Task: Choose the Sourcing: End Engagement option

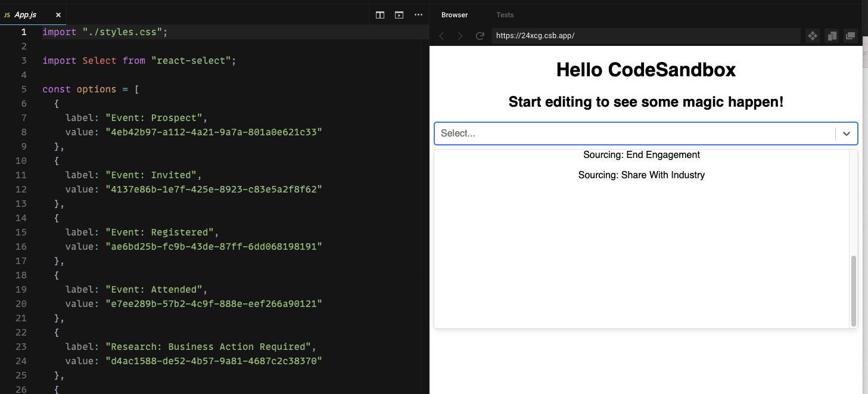Action: coord(641,154)
